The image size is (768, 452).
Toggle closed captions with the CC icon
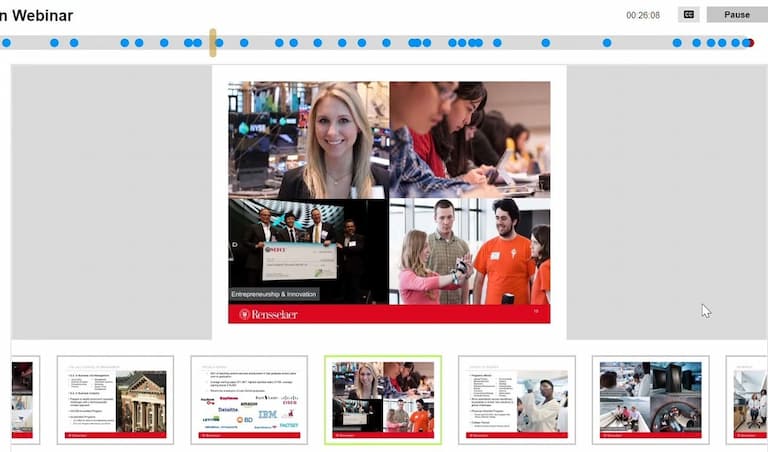(688, 15)
